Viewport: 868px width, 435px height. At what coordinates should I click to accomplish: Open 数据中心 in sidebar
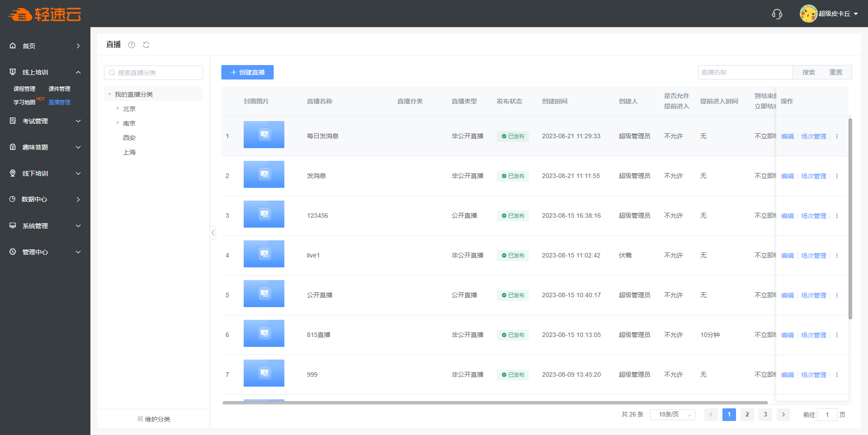pyautogui.click(x=45, y=199)
